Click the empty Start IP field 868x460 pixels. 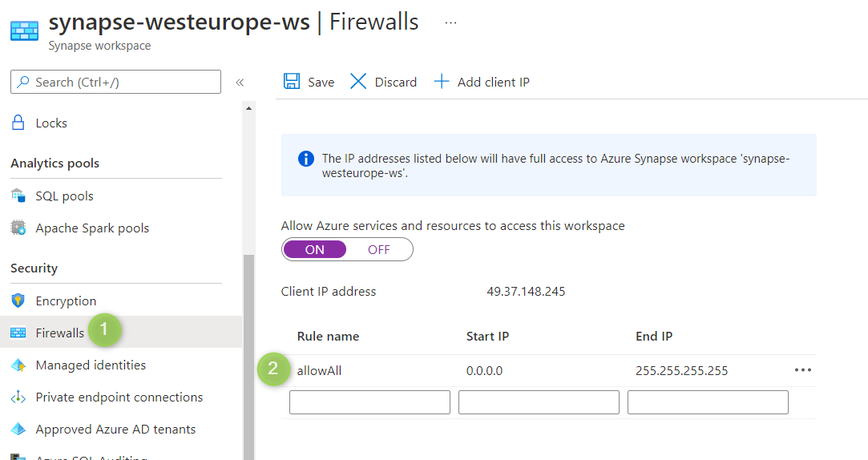539,402
